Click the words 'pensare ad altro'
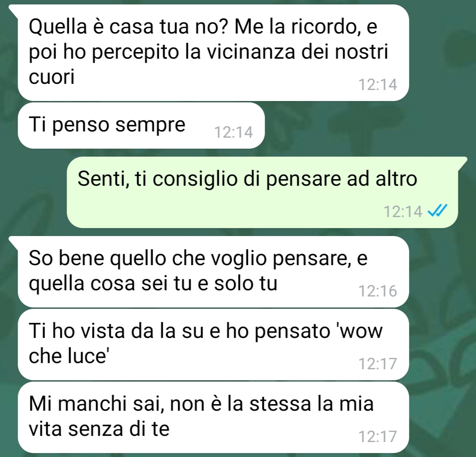476x457 pixels. tap(342, 179)
